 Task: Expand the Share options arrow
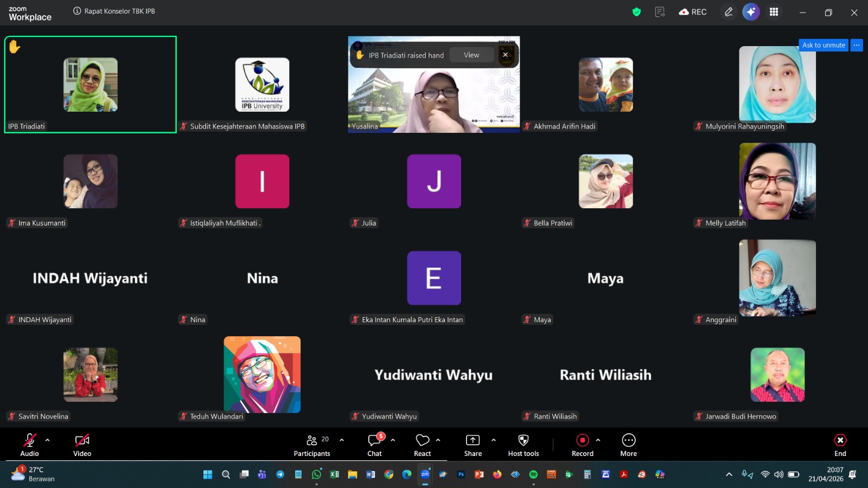click(x=494, y=440)
